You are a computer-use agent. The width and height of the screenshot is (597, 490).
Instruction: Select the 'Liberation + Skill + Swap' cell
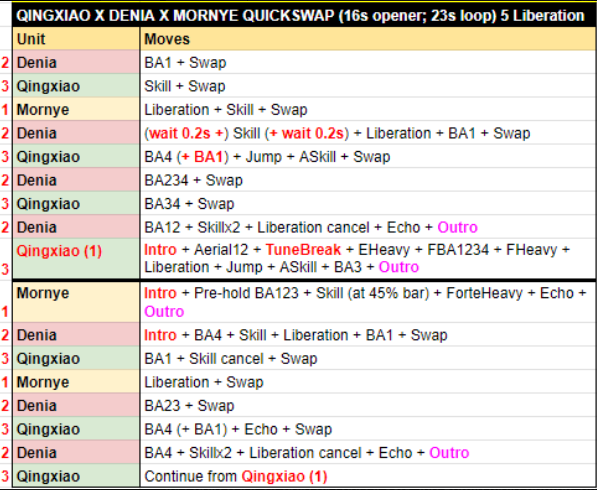pos(367,110)
